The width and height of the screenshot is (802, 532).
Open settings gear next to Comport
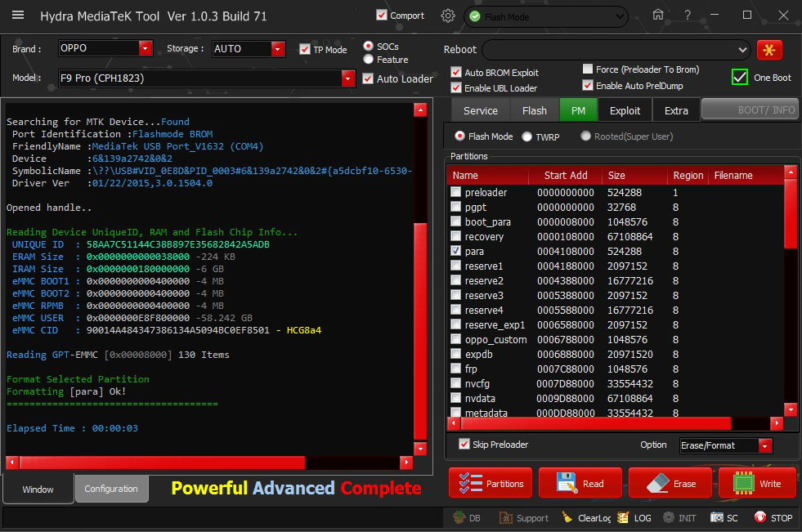(447, 16)
